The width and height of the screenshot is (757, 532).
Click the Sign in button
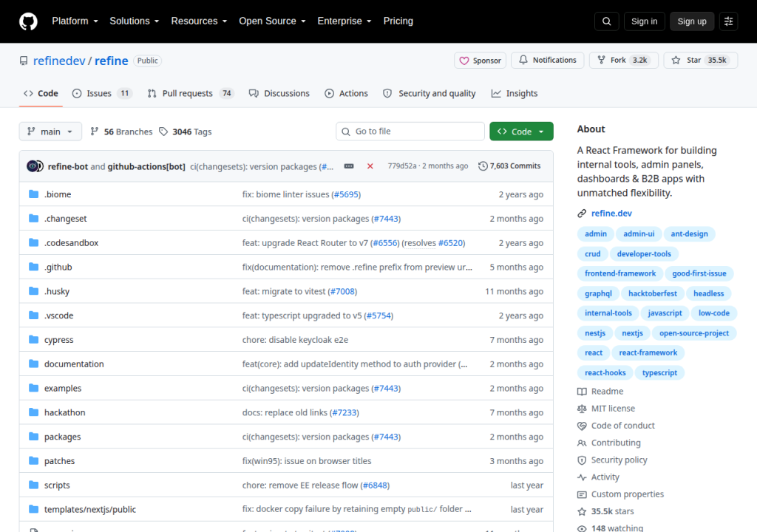pos(644,21)
